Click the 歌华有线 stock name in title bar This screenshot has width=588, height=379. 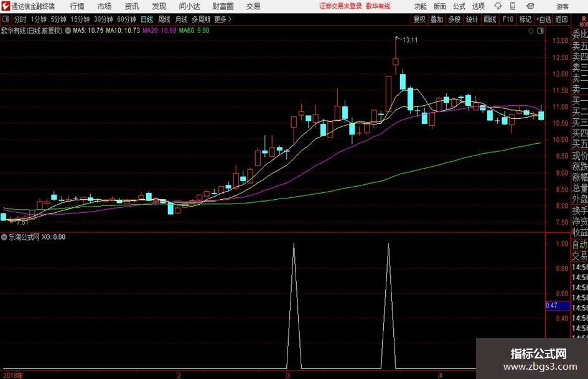click(x=378, y=6)
